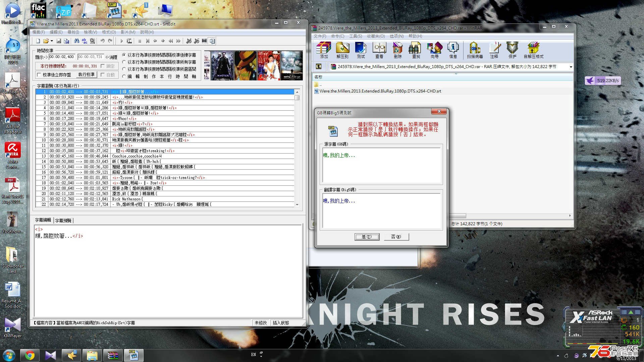The image size is (644, 362).
Task: Click the binoculars Find icon in SrtEdit
Action: [77, 41]
